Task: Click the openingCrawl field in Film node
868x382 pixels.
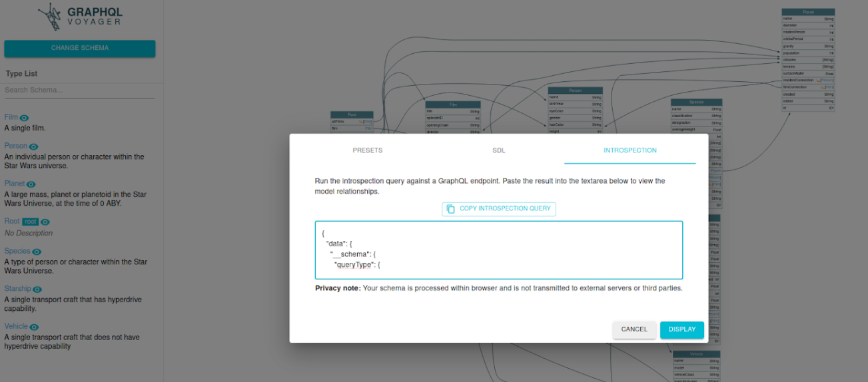Action: (453, 125)
